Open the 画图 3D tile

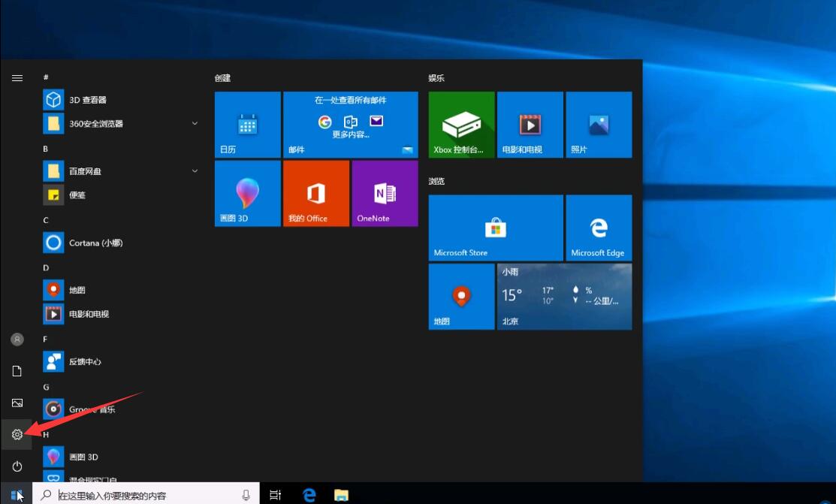247,193
